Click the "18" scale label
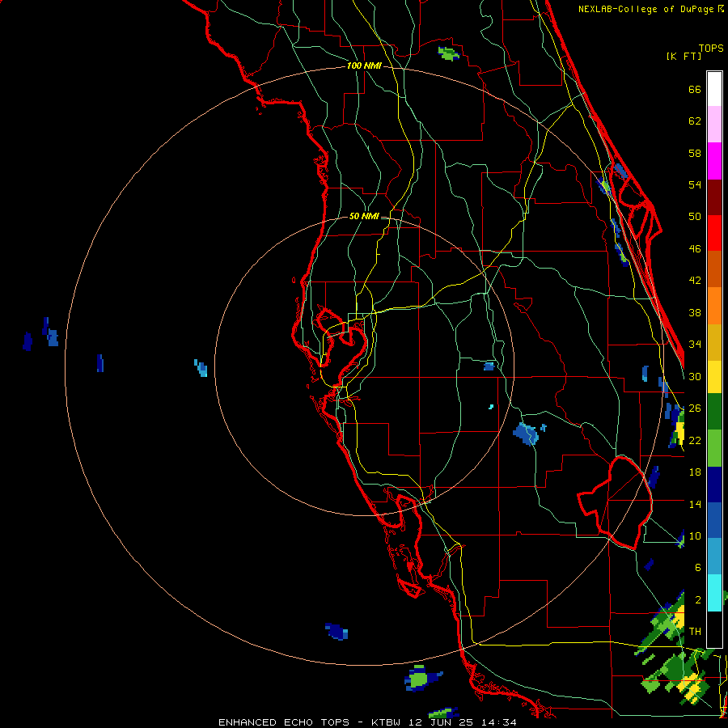The width and height of the screenshot is (728, 728). tap(695, 472)
